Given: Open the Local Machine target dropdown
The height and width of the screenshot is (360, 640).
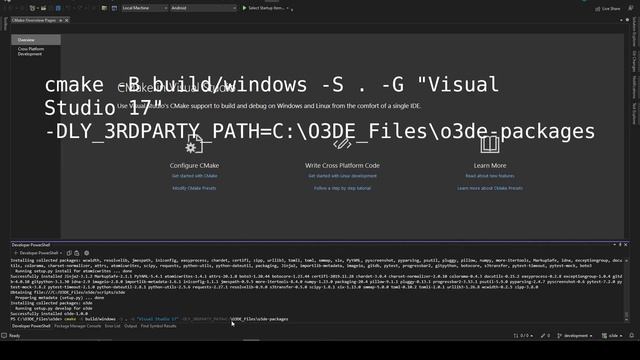Looking at the screenshot, I should pos(144,8).
